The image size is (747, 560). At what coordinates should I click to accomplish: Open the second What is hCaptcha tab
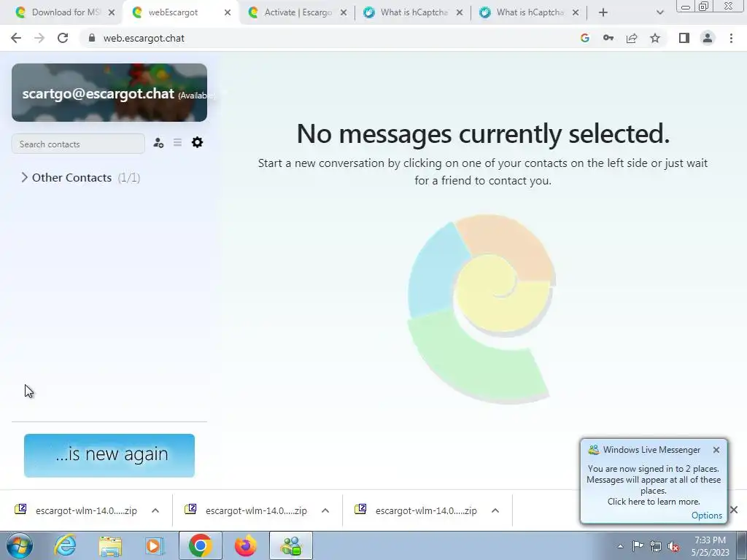click(530, 12)
